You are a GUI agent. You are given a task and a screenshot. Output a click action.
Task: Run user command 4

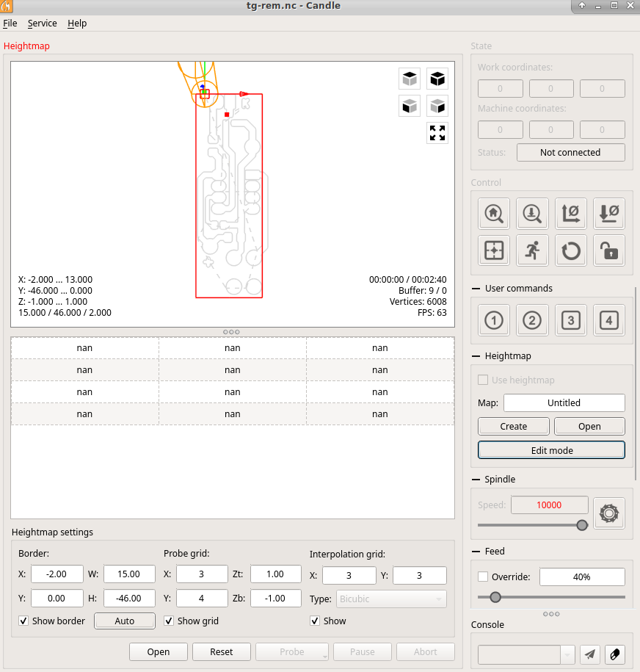tap(609, 320)
